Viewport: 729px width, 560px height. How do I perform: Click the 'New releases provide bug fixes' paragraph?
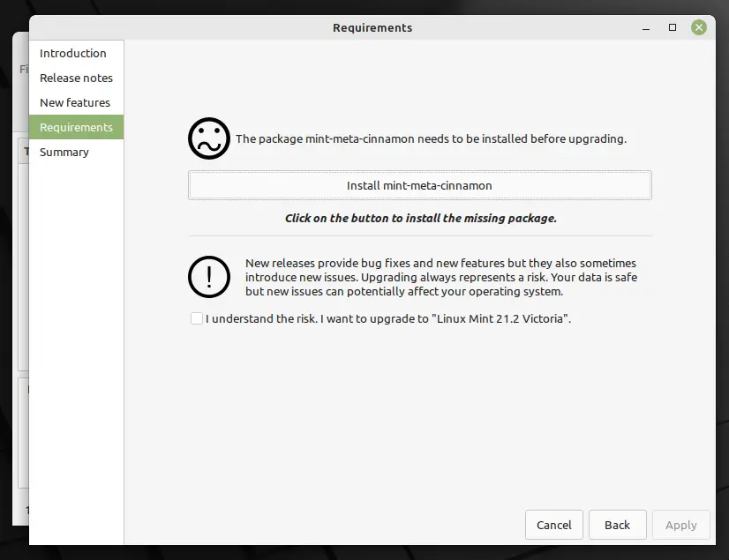(x=441, y=277)
